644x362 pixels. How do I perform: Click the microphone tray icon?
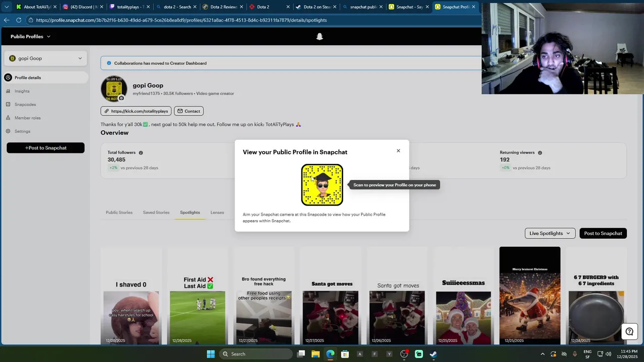(x=575, y=354)
